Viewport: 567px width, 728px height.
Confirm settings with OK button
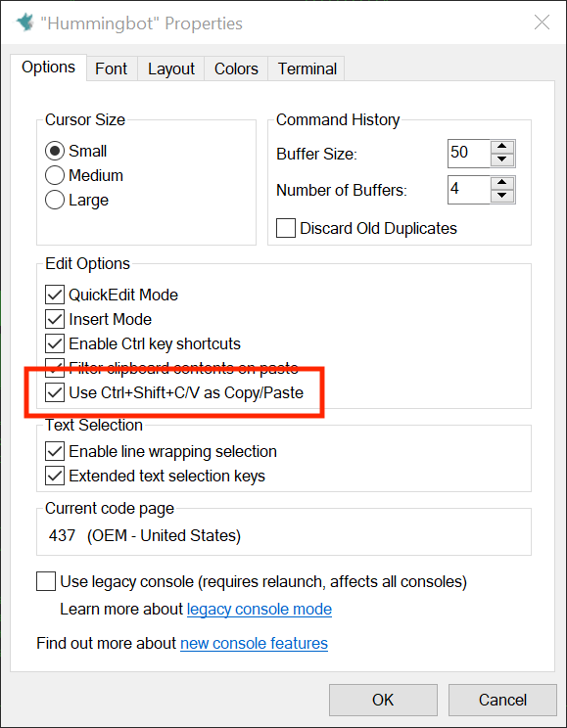(383, 700)
